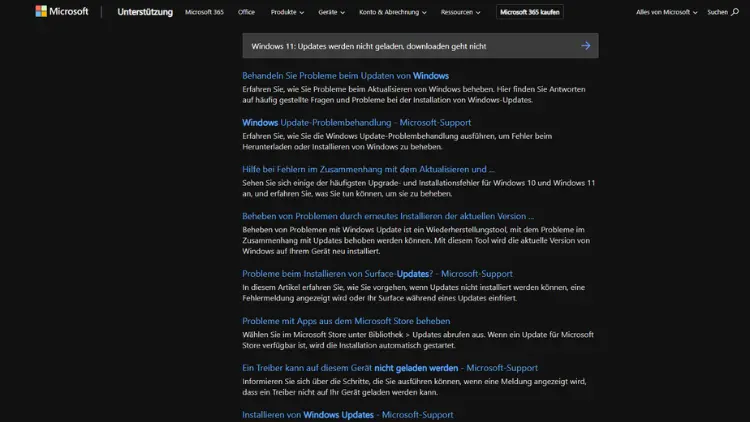Click the text 'Herunterladen oder Installieren von Windows zu beheben'
The image size is (750, 422).
click(x=342, y=147)
